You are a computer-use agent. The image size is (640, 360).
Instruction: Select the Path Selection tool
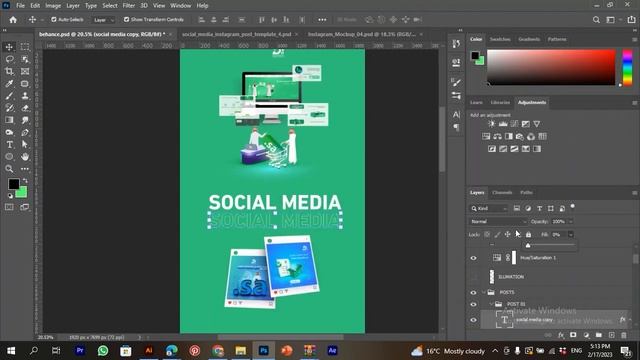25,144
